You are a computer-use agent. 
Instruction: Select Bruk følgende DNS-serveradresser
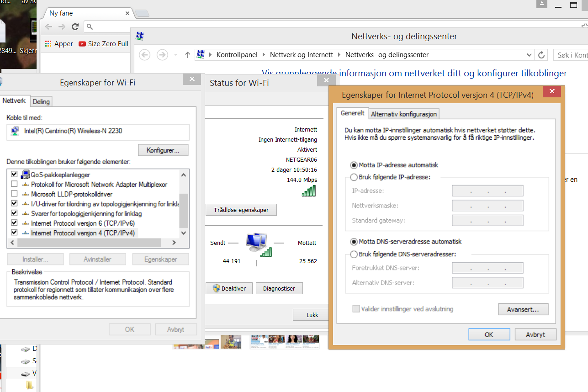click(354, 254)
